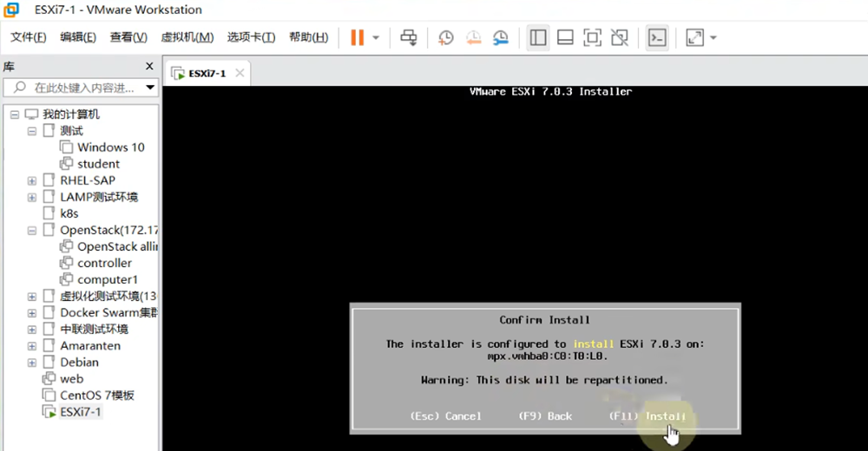
Task: Select the CentOS 7模板 VM
Action: (97, 395)
